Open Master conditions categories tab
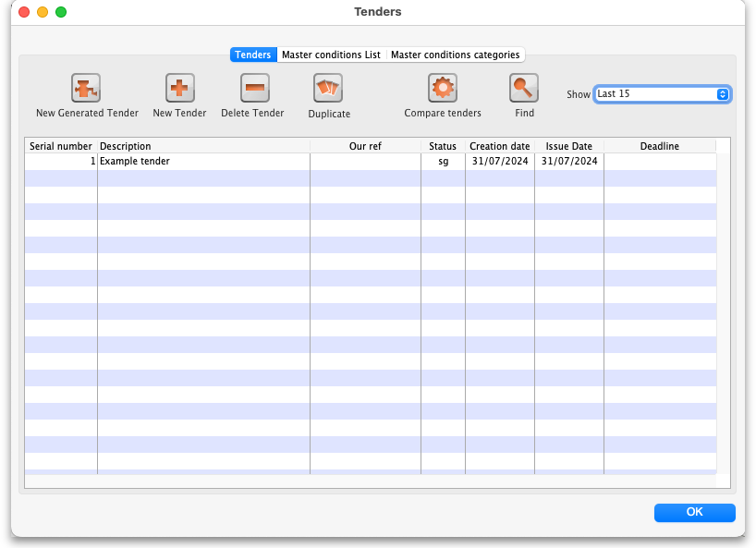756x548 pixels. point(455,55)
